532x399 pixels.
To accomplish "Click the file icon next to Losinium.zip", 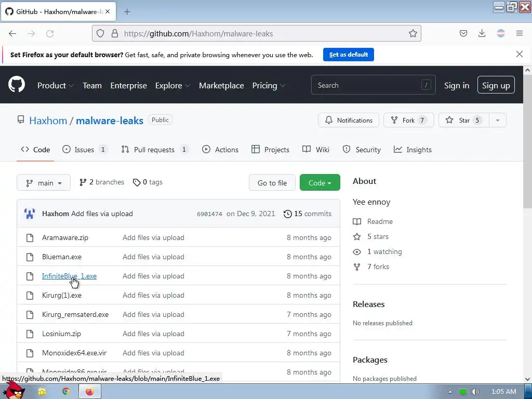I will click(x=30, y=334).
